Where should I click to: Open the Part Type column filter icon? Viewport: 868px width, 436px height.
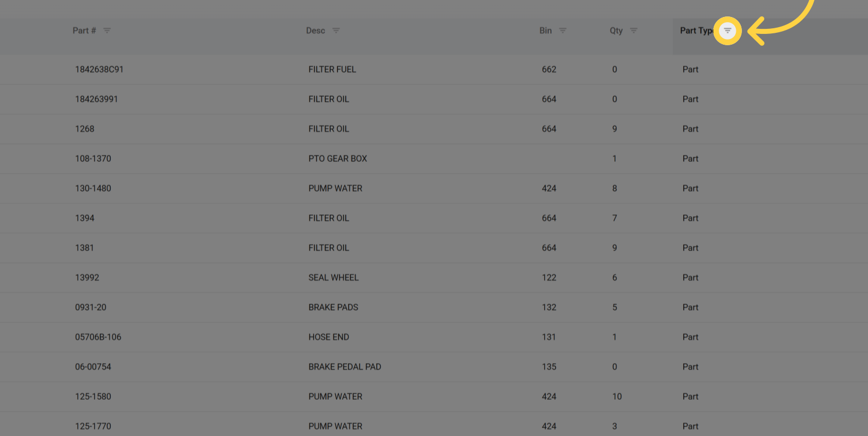click(x=727, y=31)
